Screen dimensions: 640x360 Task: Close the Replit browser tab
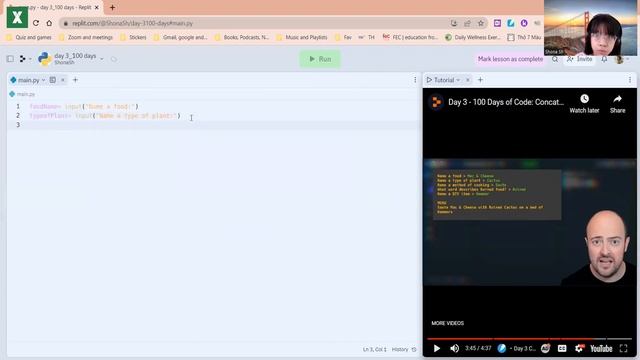click(97, 7)
